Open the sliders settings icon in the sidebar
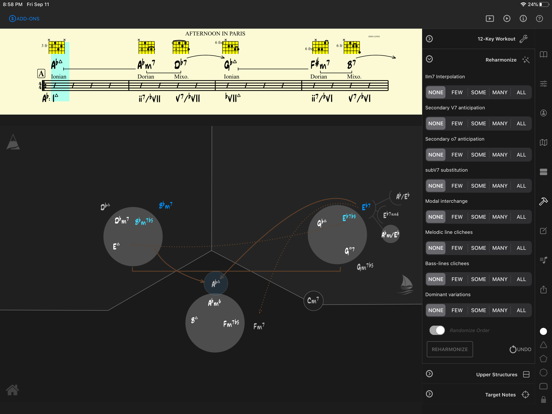This screenshot has width=552, height=414. click(x=544, y=83)
